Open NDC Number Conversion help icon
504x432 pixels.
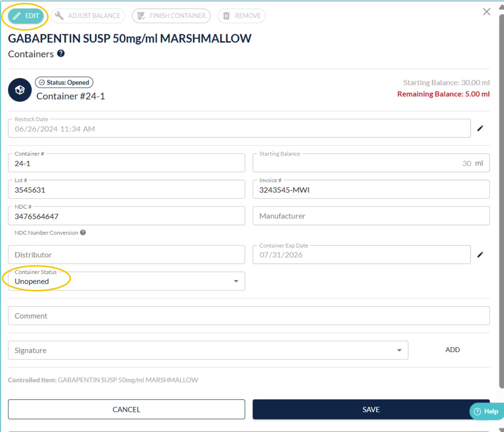[83, 232]
